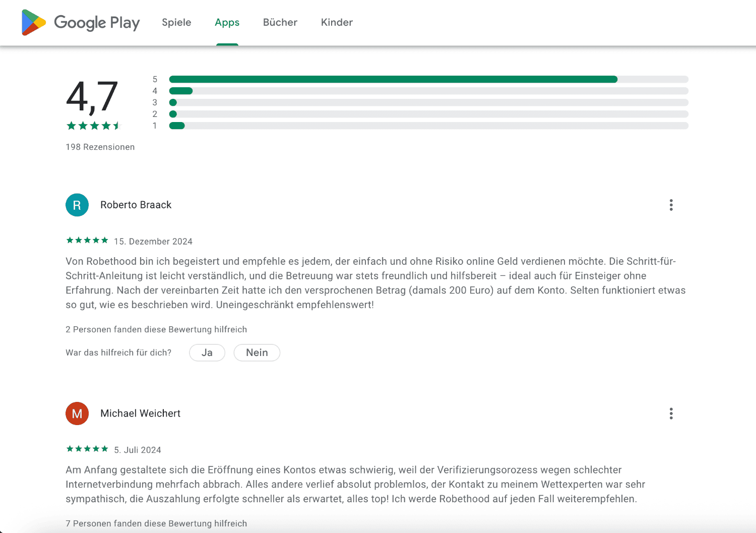Viewport: 756px width, 533px height.
Task: Click the 5-star rating distribution bar
Action: [429, 79]
